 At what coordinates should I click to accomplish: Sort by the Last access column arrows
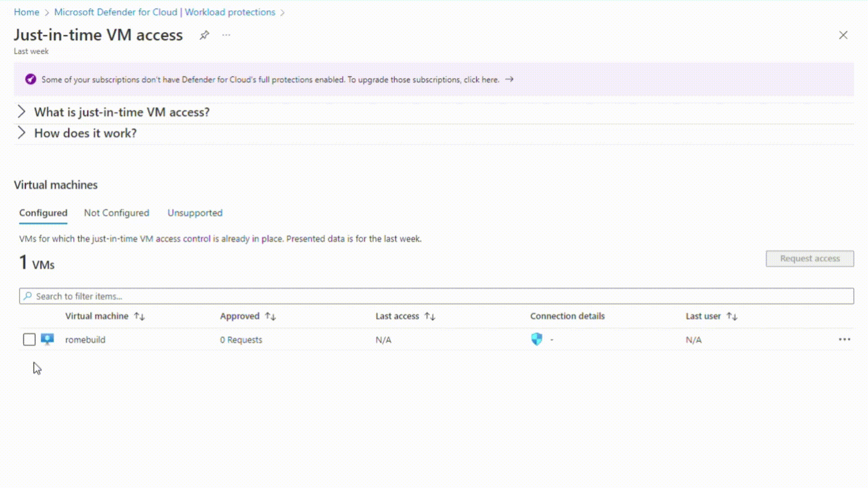(430, 316)
